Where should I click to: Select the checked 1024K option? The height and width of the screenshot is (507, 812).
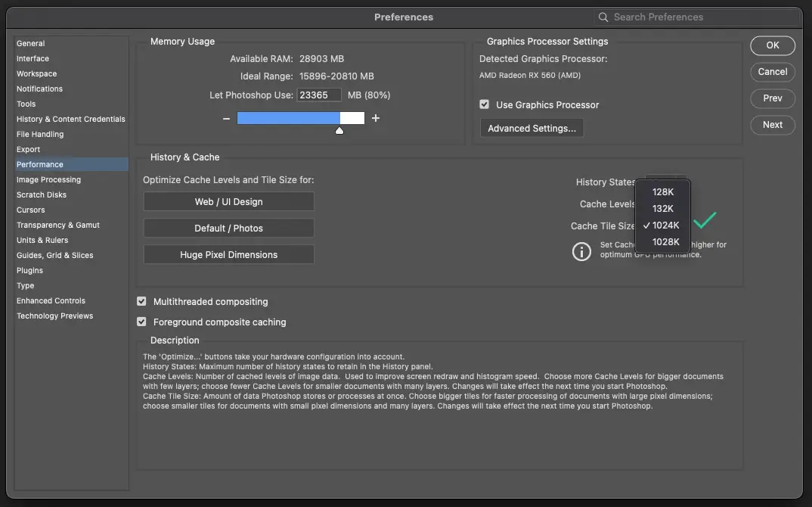(x=663, y=225)
